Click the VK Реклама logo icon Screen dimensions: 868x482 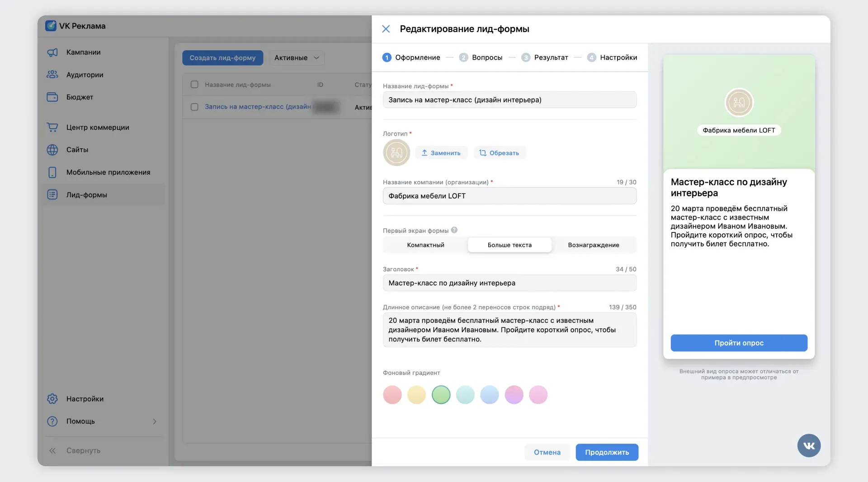click(x=51, y=26)
